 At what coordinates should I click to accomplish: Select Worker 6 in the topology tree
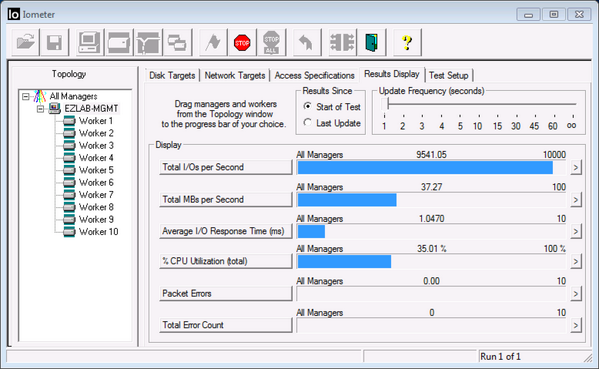(x=96, y=183)
